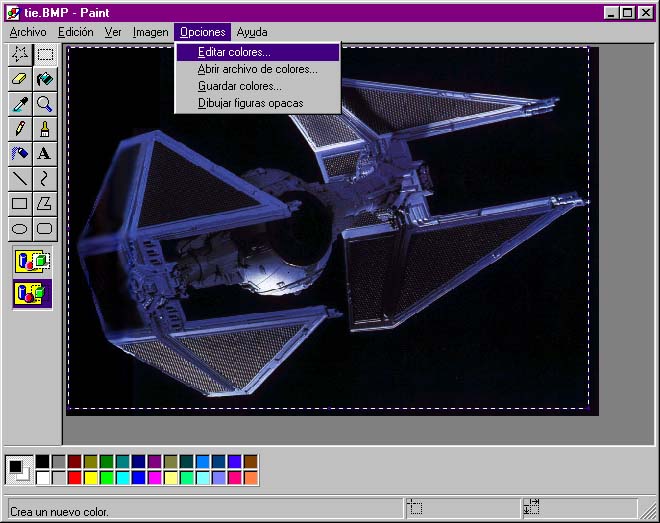Open the Ver menu
The height and width of the screenshot is (523, 660).
click(113, 32)
